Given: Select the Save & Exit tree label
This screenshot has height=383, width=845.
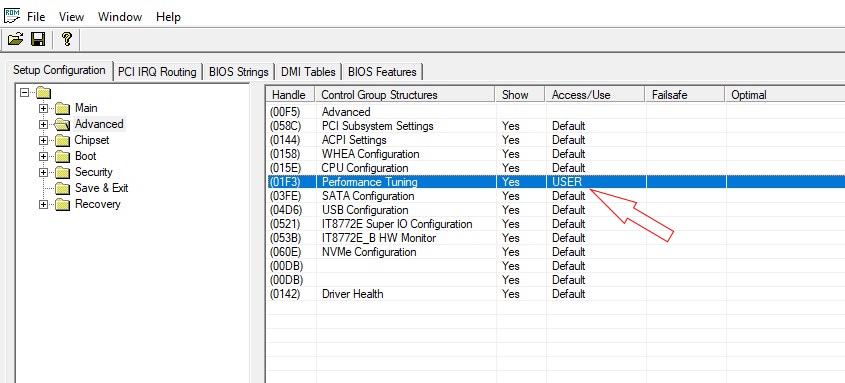Looking at the screenshot, I should (101, 188).
